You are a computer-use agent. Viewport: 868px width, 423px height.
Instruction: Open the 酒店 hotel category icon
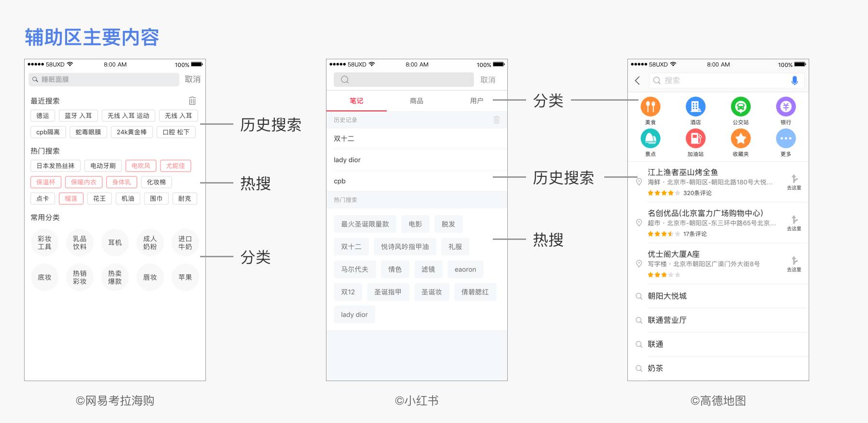click(695, 107)
